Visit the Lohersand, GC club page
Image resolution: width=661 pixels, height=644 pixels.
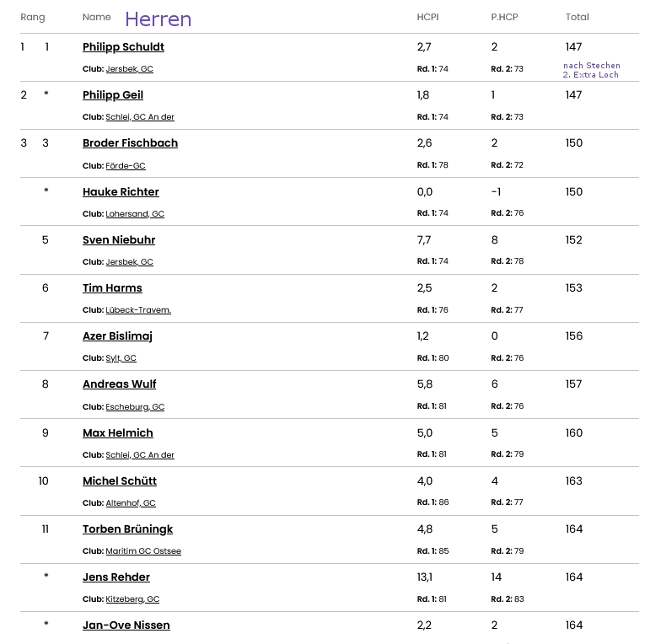[135, 214]
